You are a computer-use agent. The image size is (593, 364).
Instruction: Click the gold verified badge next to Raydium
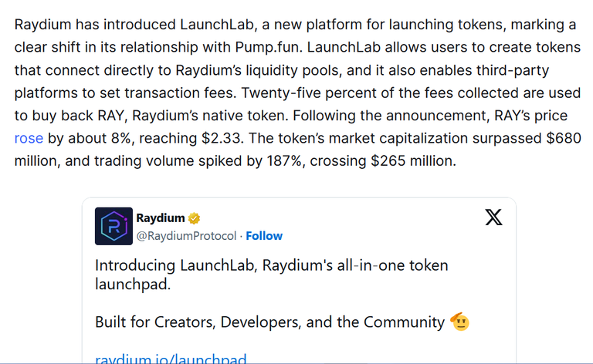(194, 218)
